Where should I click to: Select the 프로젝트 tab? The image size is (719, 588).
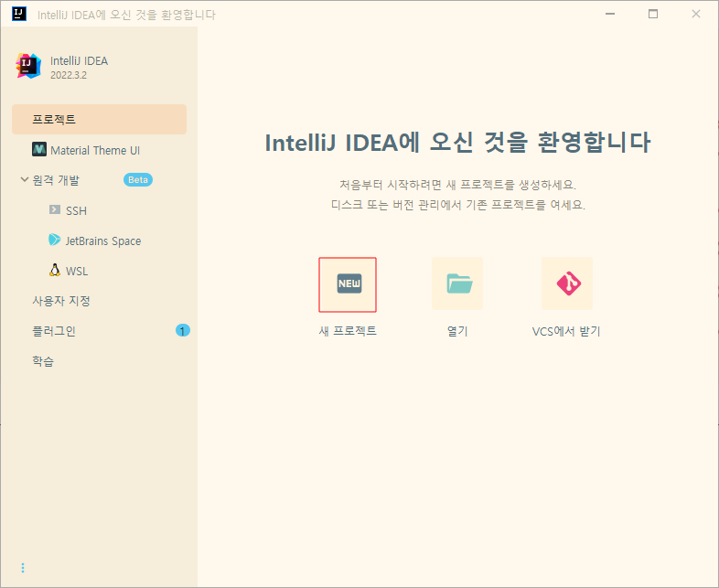[x=99, y=120]
